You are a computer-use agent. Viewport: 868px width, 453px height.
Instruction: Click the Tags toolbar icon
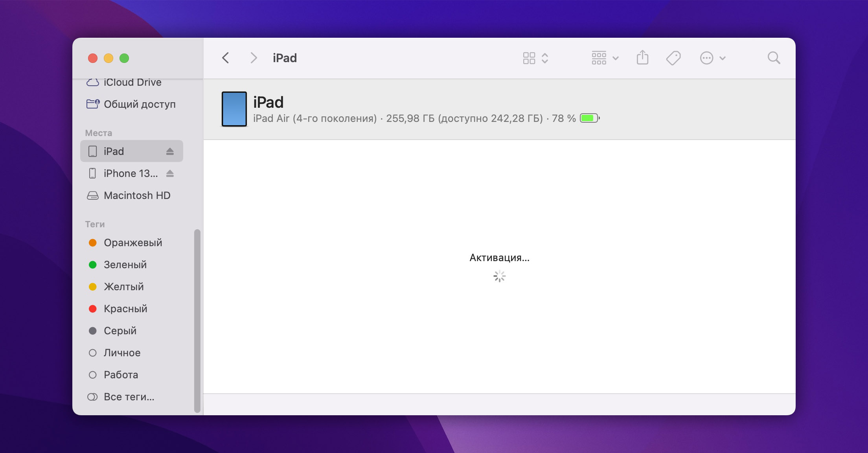coord(673,58)
